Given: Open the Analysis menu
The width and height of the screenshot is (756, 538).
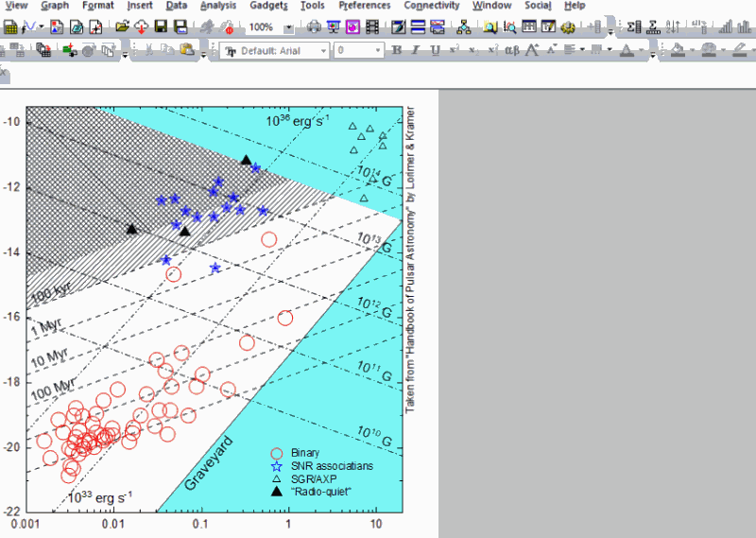Looking at the screenshot, I should point(218,6).
